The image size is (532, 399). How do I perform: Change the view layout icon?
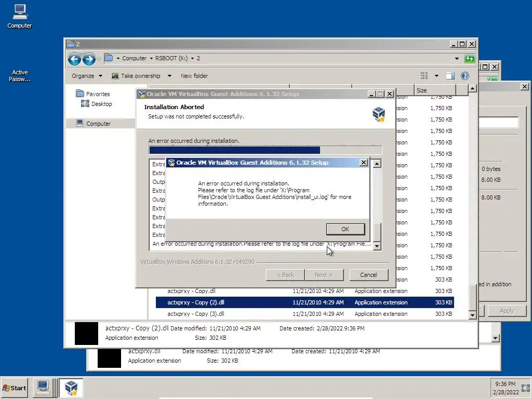point(423,76)
